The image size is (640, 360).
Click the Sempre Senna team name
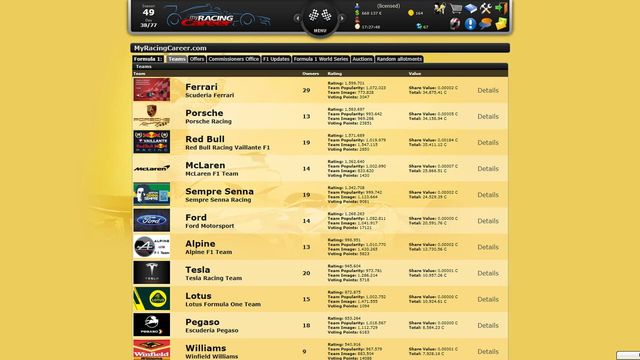[x=219, y=191]
